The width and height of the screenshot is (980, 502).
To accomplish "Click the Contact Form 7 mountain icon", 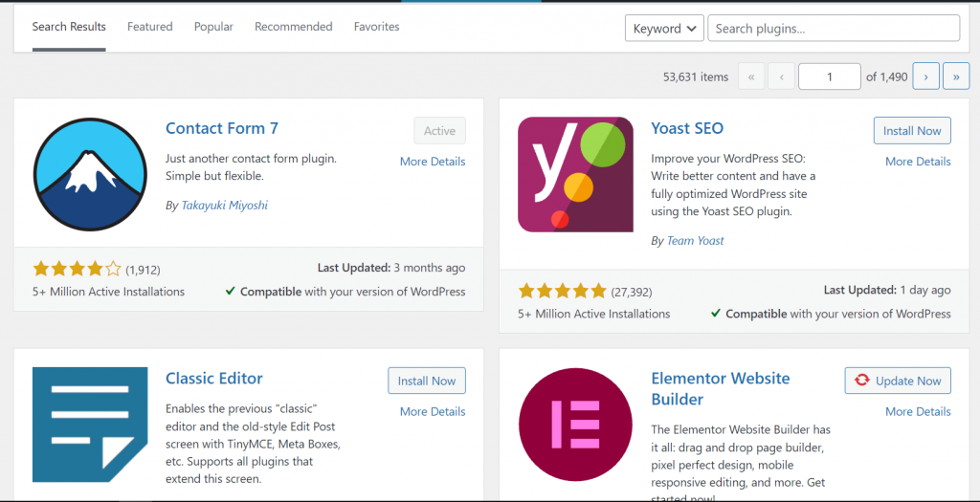I will pyautogui.click(x=90, y=174).
